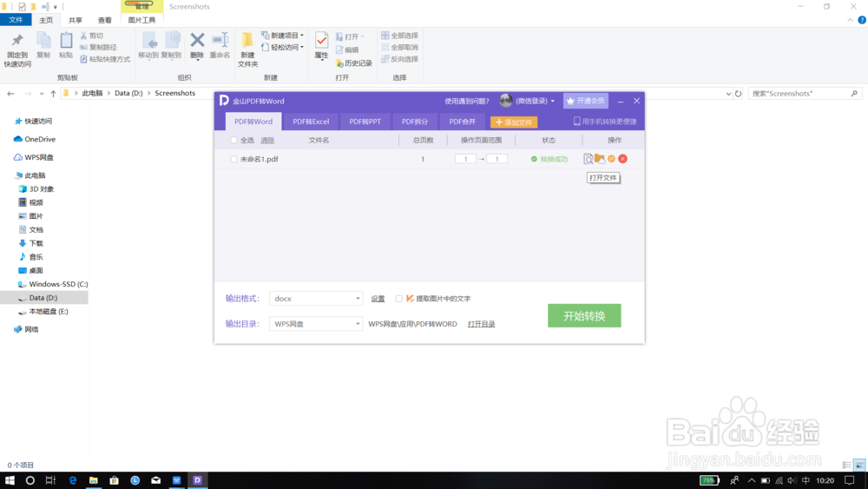Click the Explorer back arrow
Image resolution: width=868 pixels, height=489 pixels.
(10, 94)
